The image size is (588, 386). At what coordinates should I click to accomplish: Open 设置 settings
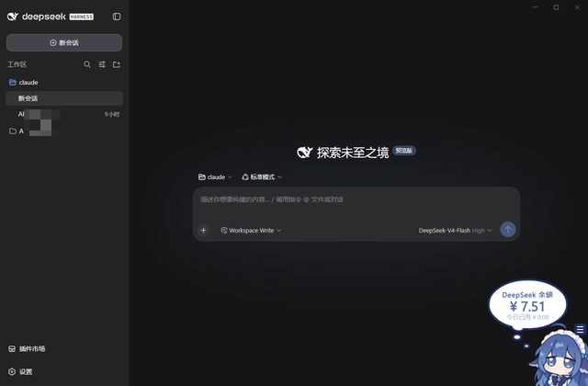click(20, 371)
